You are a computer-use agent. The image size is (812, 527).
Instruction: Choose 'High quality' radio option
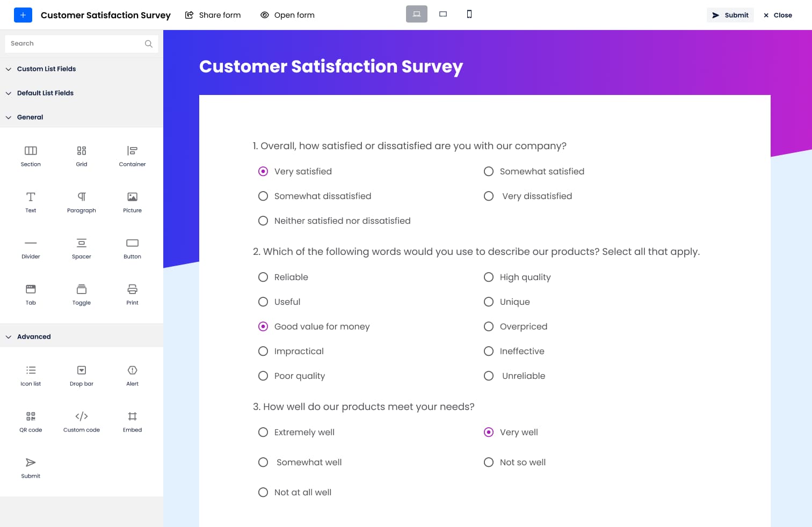489,277
